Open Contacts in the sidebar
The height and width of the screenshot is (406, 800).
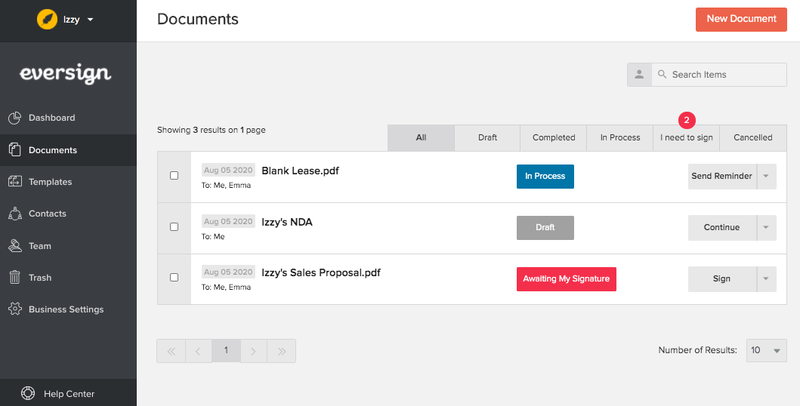click(x=68, y=214)
